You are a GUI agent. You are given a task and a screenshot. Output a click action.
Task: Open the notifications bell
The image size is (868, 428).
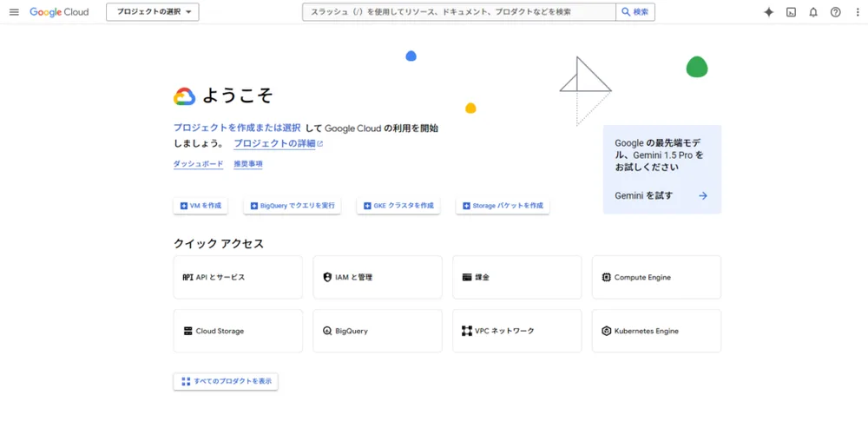tap(813, 12)
